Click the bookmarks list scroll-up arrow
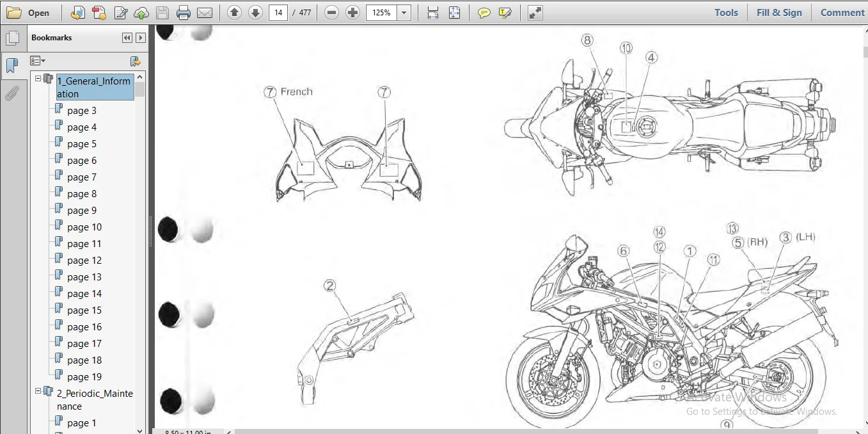 coord(140,76)
